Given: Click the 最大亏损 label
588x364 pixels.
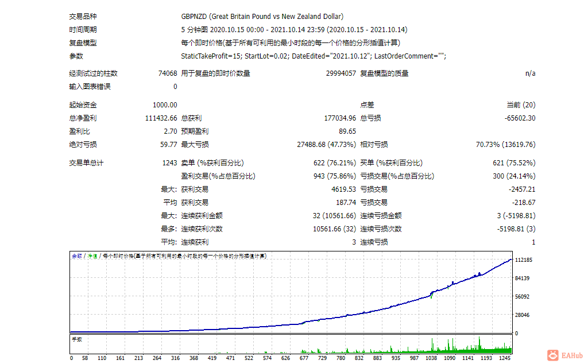Looking at the screenshot, I should (195, 144).
